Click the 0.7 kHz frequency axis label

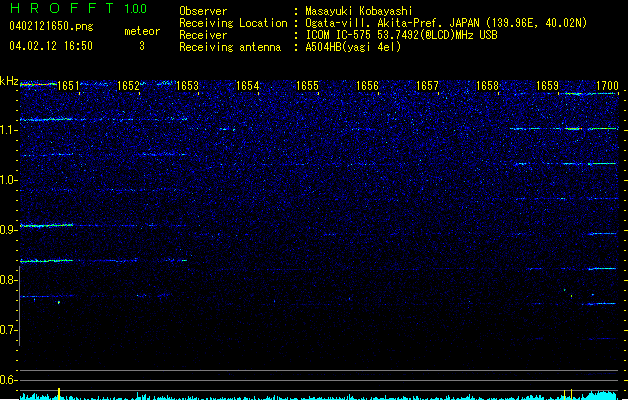click(x=9, y=330)
